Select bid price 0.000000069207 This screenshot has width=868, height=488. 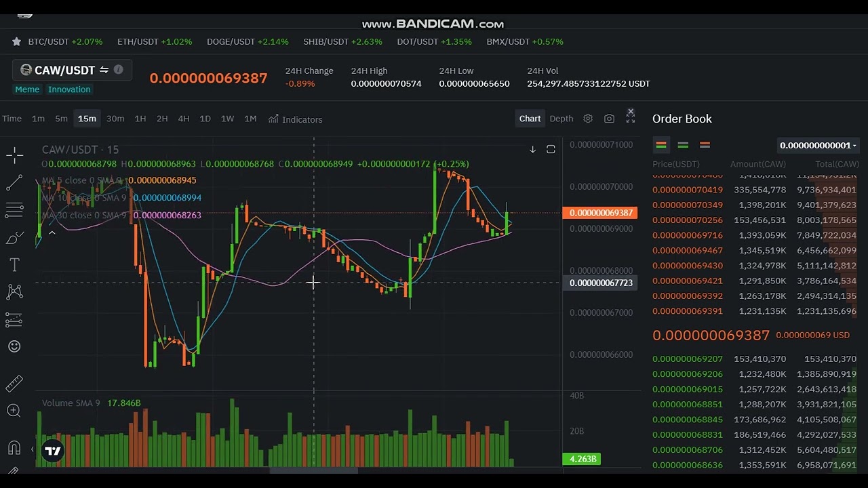688,359
